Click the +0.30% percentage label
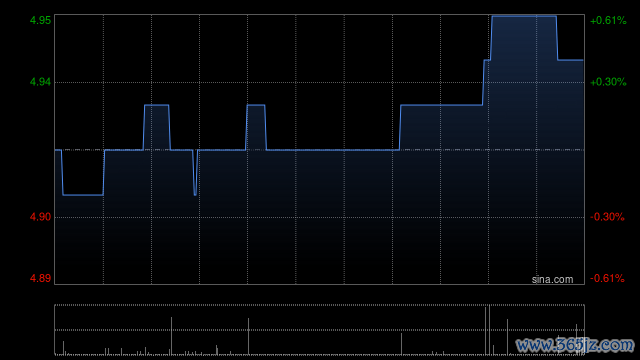 (x=608, y=82)
